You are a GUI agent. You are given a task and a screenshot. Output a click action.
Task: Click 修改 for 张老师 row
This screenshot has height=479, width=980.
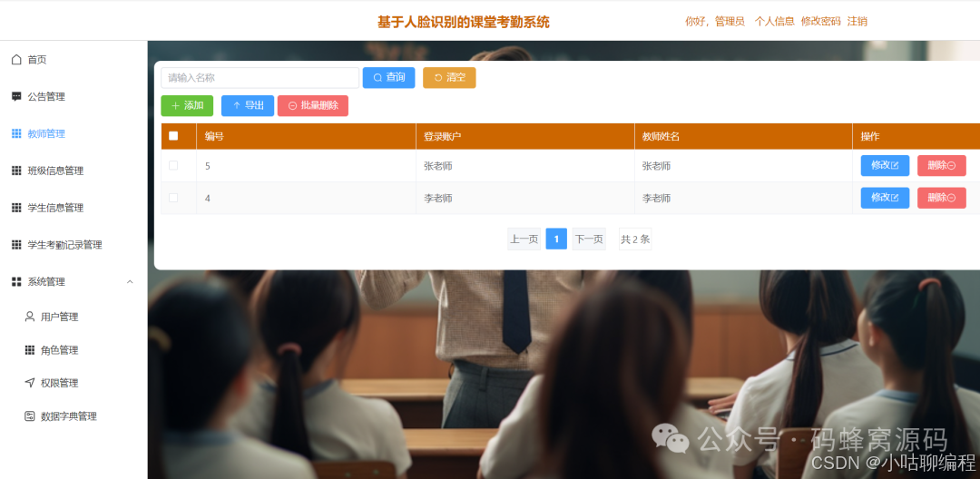coord(885,165)
